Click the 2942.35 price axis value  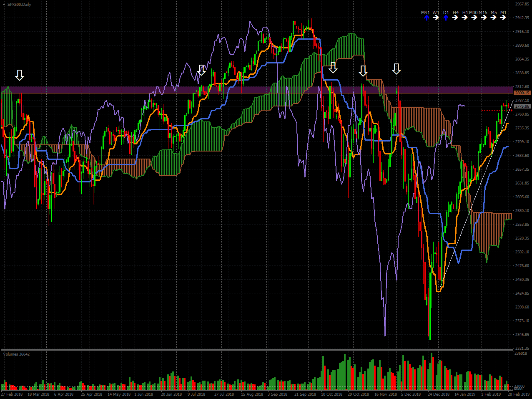(522, 18)
